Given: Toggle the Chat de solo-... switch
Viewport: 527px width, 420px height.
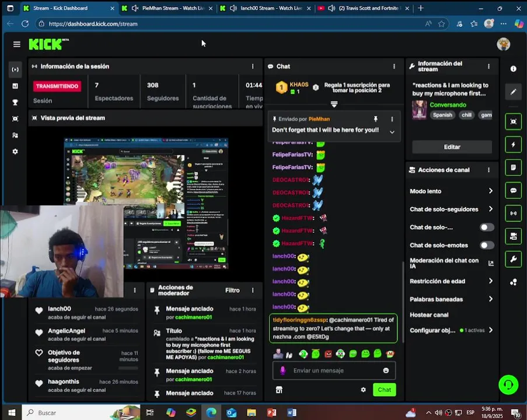Looking at the screenshot, I should (x=487, y=228).
